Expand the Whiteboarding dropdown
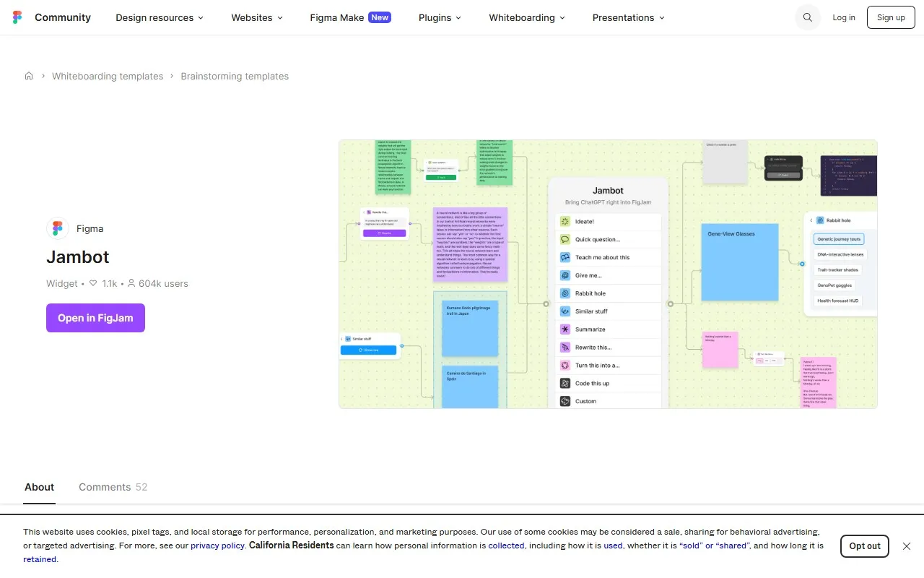 click(x=527, y=17)
